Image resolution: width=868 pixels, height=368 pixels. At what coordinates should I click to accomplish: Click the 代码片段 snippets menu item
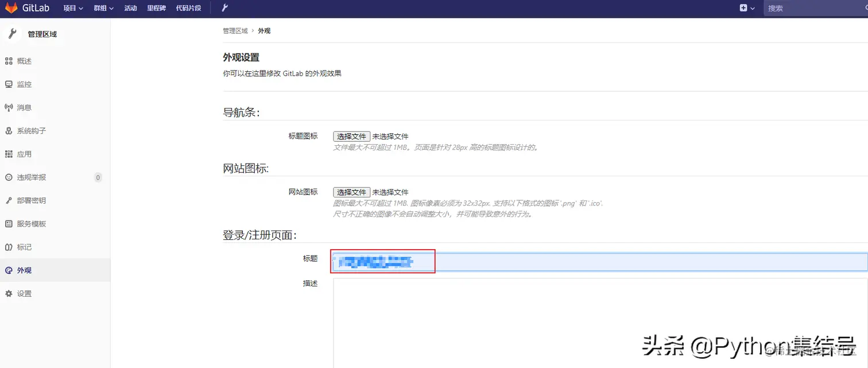188,8
